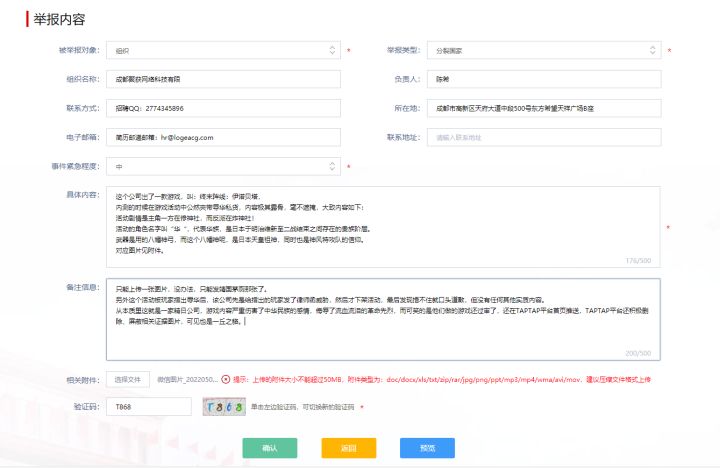Click the 验证码 input field
The width and height of the screenshot is (720, 468).
pyautogui.click(x=149, y=407)
